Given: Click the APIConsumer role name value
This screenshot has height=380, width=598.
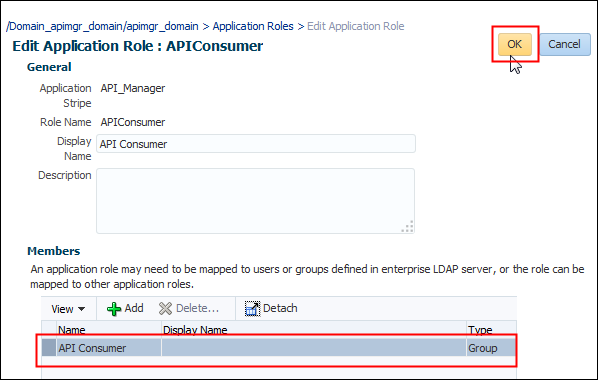Looking at the screenshot, I should (x=133, y=122).
